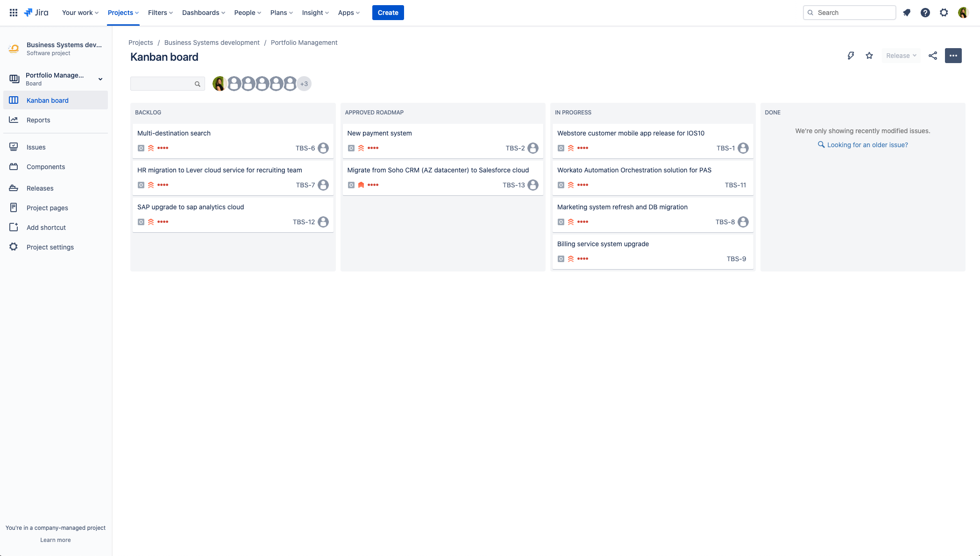
Task: Click the Releases sidebar icon
Action: [14, 188]
